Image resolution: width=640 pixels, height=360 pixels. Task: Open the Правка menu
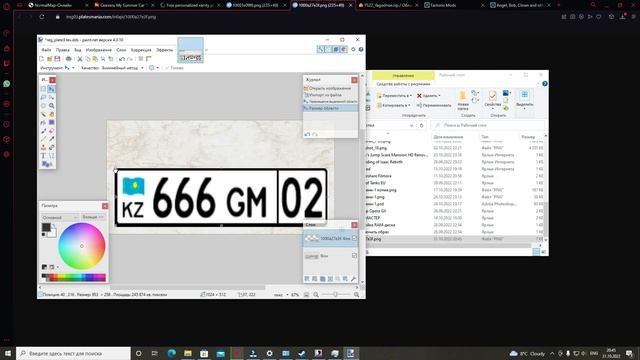(x=62, y=50)
